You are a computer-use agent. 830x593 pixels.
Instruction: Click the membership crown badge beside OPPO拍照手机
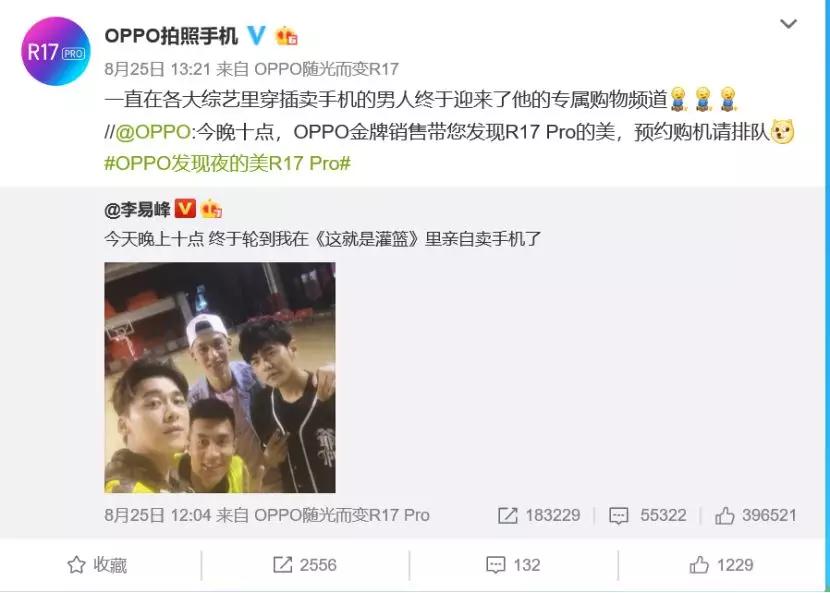(286, 36)
